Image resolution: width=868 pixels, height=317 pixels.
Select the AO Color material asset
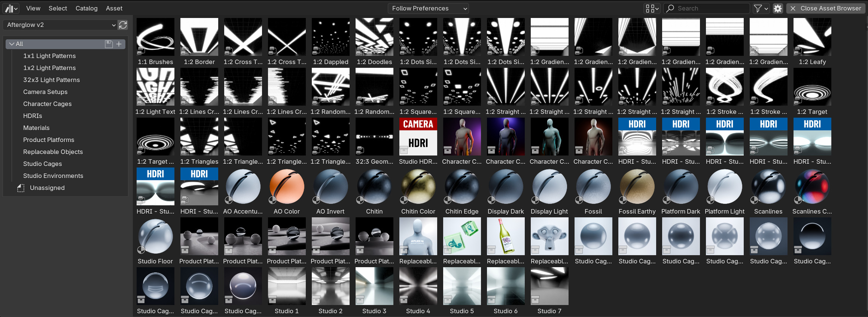[287, 191]
